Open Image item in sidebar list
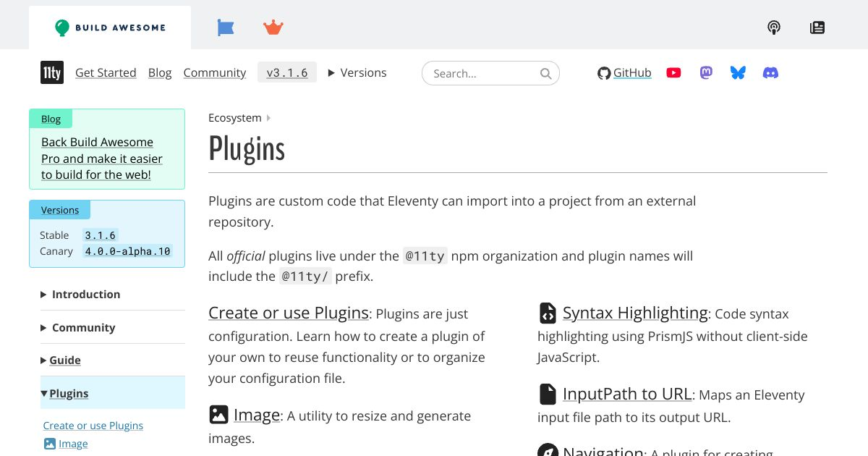Viewport: 868px width, 456px height. pyautogui.click(x=73, y=444)
